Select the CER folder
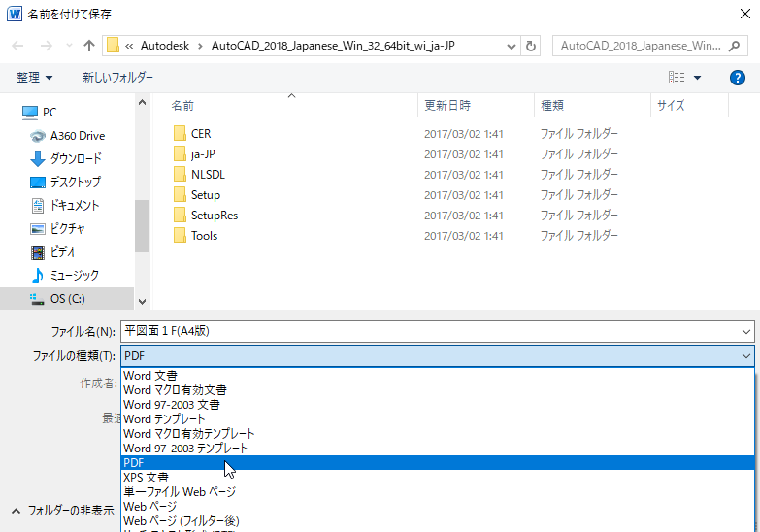 pyautogui.click(x=201, y=134)
